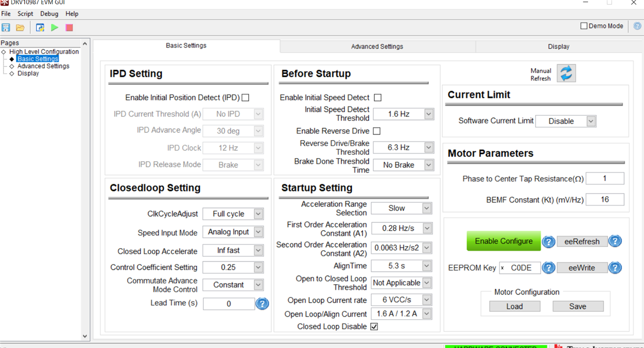Select Advanced Settings in Pages tree
The width and height of the screenshot is (644, 348).
pyautogui.click(x=43, y=66)
